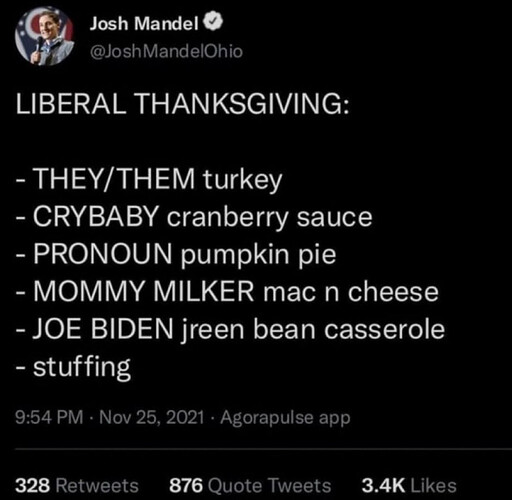This screenshot has width=512, height=500.
Task: Open the Josh Mandel display name
Action: point(144,23)
